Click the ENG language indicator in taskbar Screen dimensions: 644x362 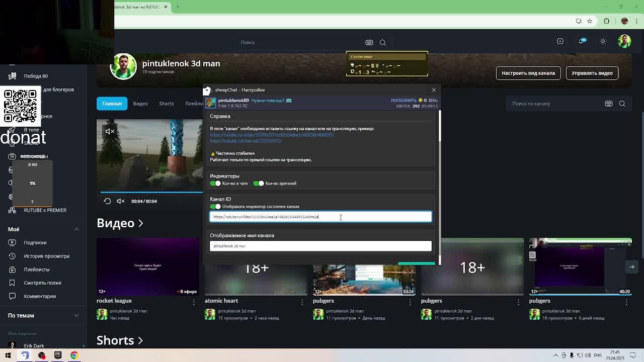pos(597,355)
